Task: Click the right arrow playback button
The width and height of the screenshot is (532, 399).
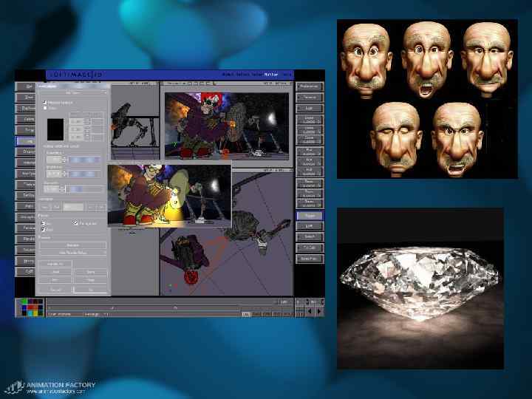Action: (319, 311)
